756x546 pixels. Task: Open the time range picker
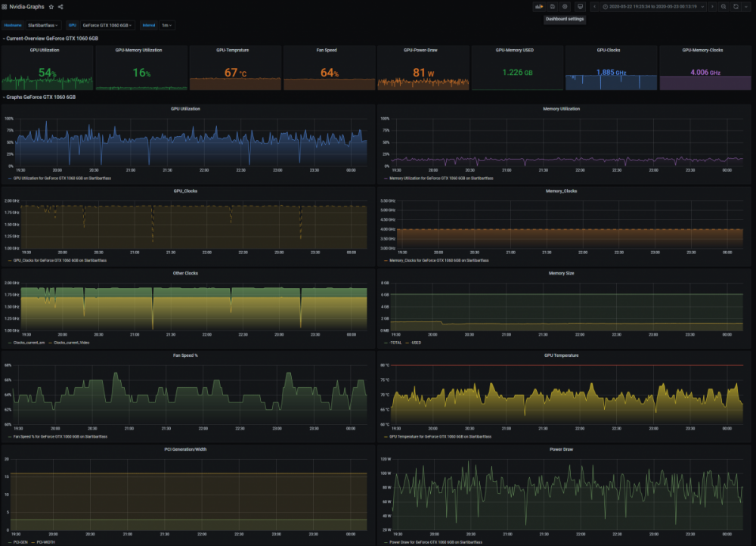pyautogui.click(x=653, y=6)
